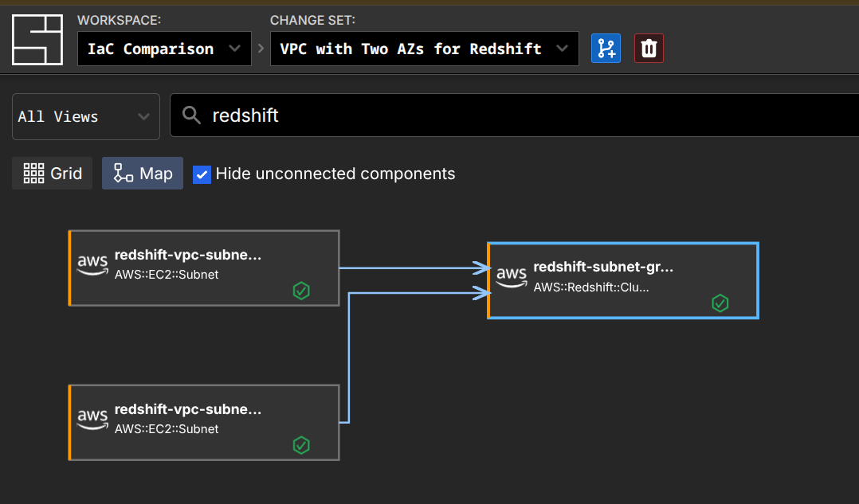
Task: Click AWS logo on the upper EC2 subnet node
Action: pyautogui.click(x=92, y=264)
